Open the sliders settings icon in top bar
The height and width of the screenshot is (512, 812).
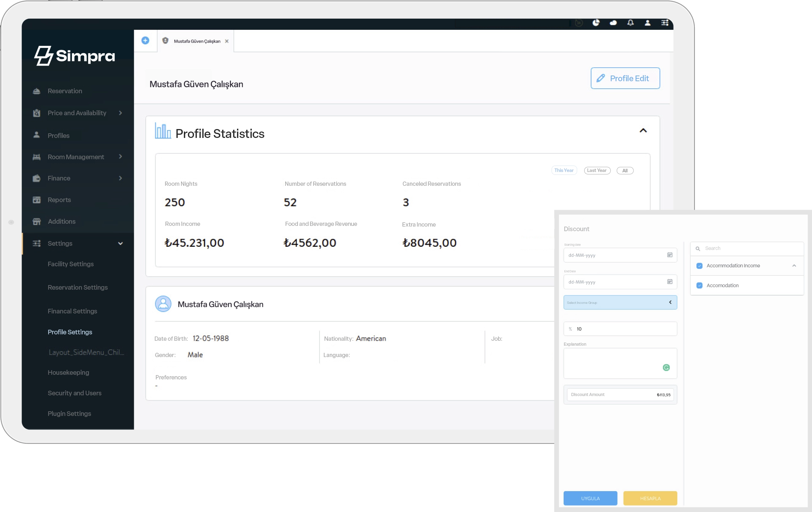tap(665, 23)
